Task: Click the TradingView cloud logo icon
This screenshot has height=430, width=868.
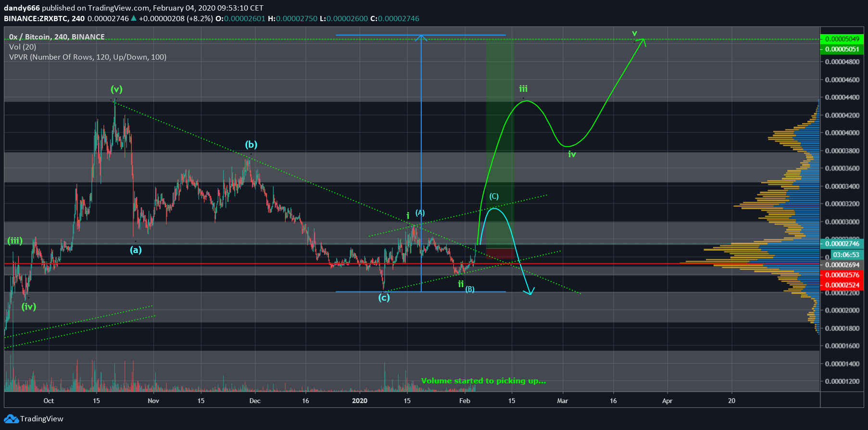Action: point(11,419)
